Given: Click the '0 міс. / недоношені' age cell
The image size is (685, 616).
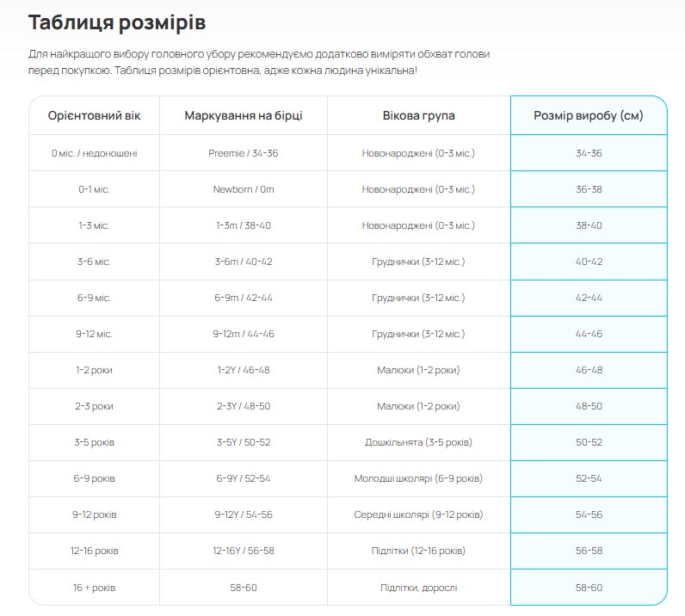Looking at the screenshot, I should click(x=94, y=153).
